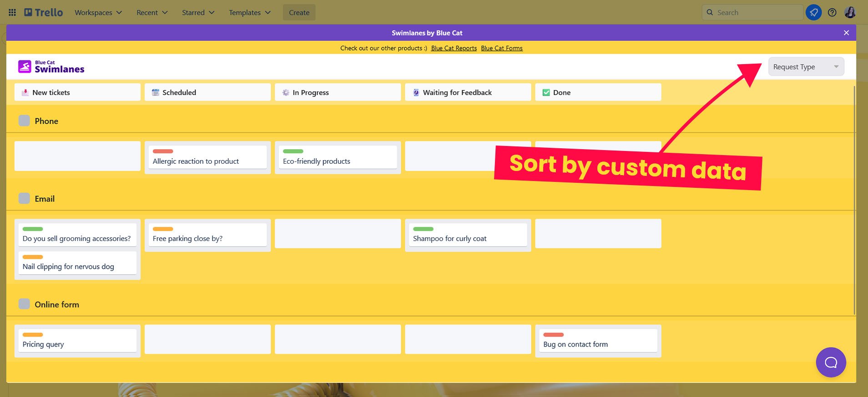Select the Scheduled column header
This screenshot has width=868, height=397.
coord(207,92)
